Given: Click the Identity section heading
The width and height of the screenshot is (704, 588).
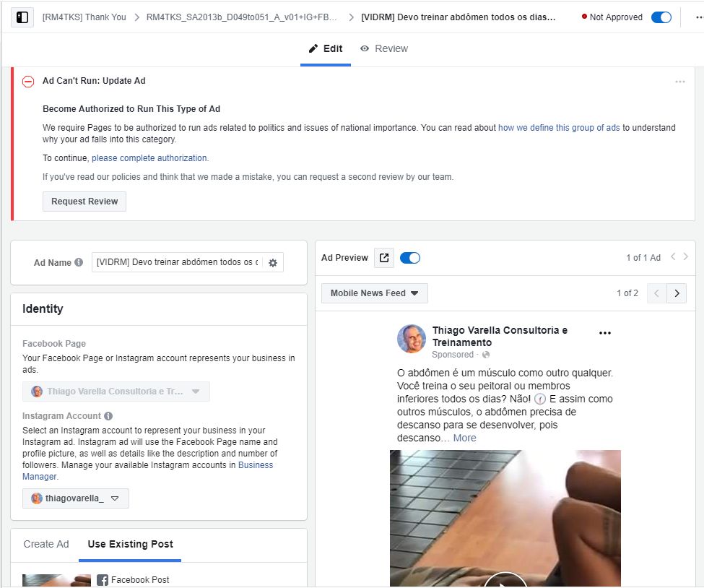Looking at the screenshot, I should pyautogui.click(x=43, y=309).
